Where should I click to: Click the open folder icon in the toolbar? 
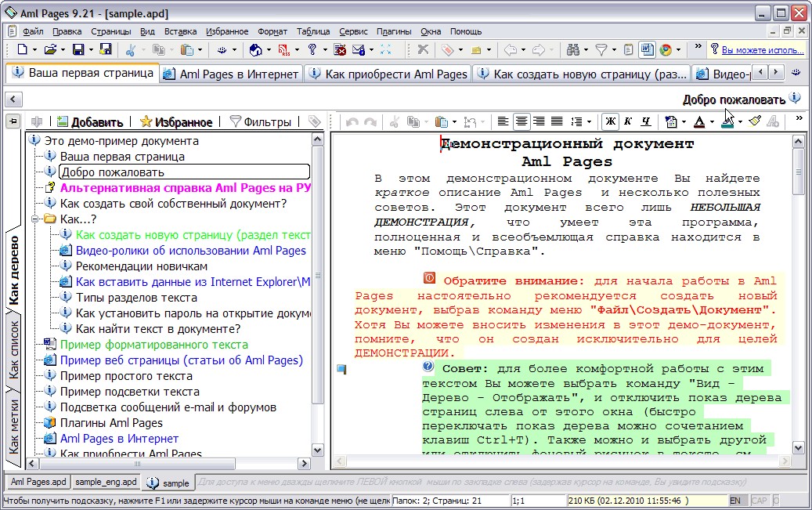(x=50, y=50)
